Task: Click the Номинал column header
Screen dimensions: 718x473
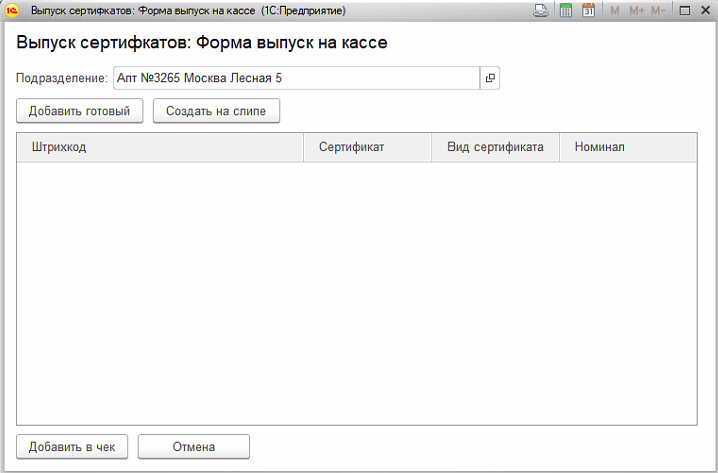Action: tap(628, 147)
